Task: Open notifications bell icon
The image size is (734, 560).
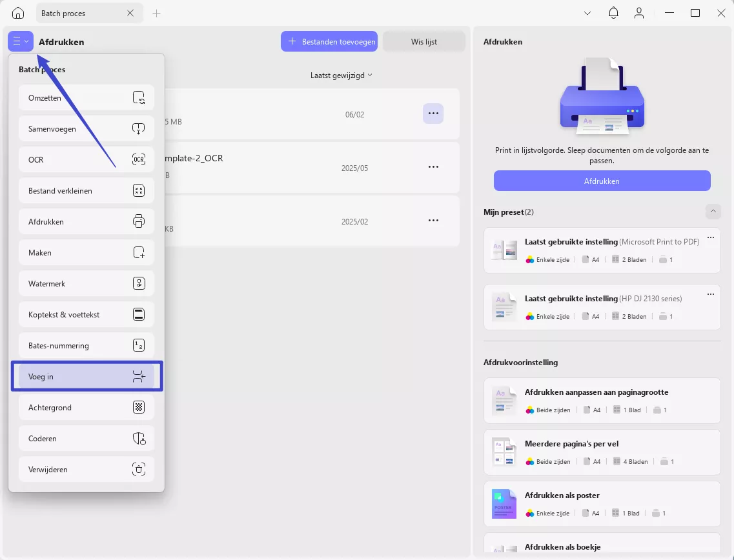Action: tap(613, 13)
